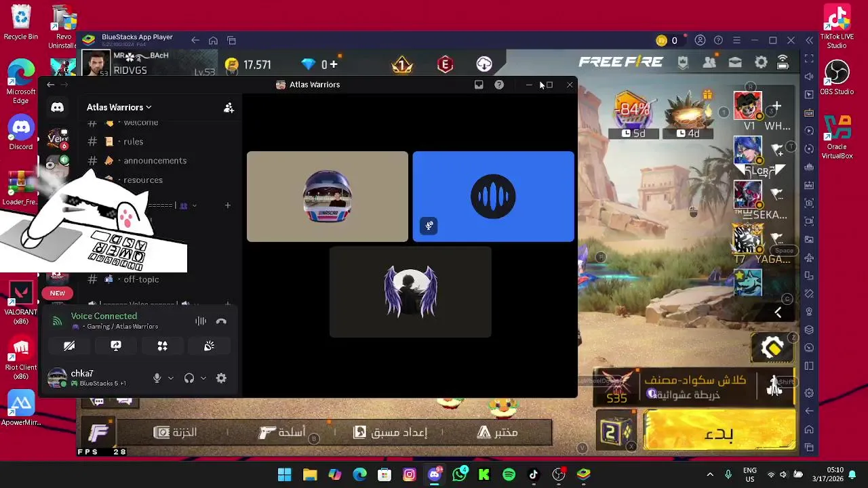
Task: Open Discord user settings gear
Action: tap(221, 378)
